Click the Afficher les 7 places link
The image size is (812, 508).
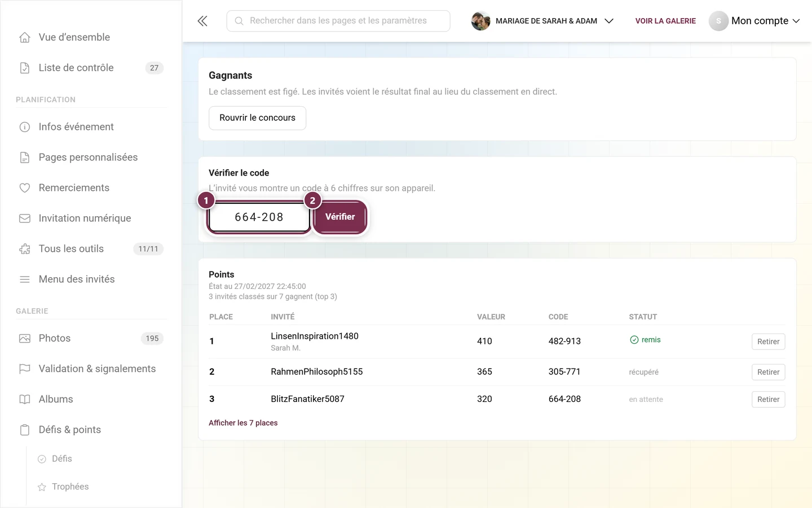pyautogui.click(x=243, y=423)
